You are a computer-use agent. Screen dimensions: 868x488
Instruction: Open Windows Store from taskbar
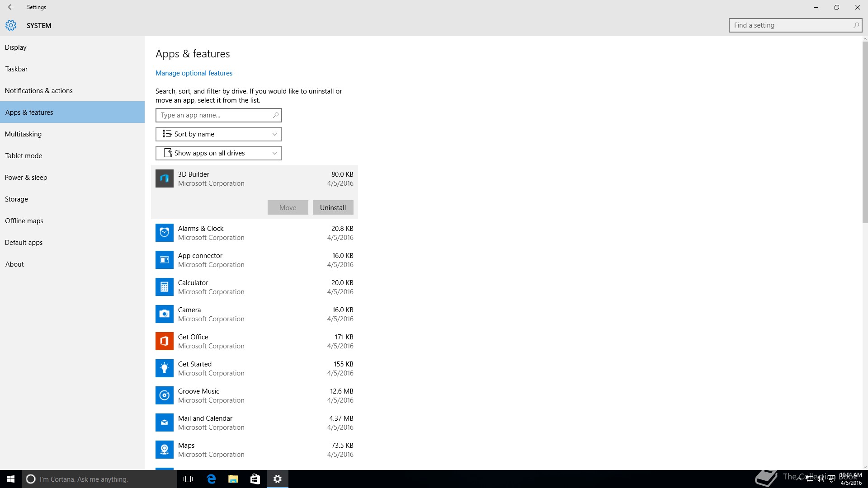point(255,479)
